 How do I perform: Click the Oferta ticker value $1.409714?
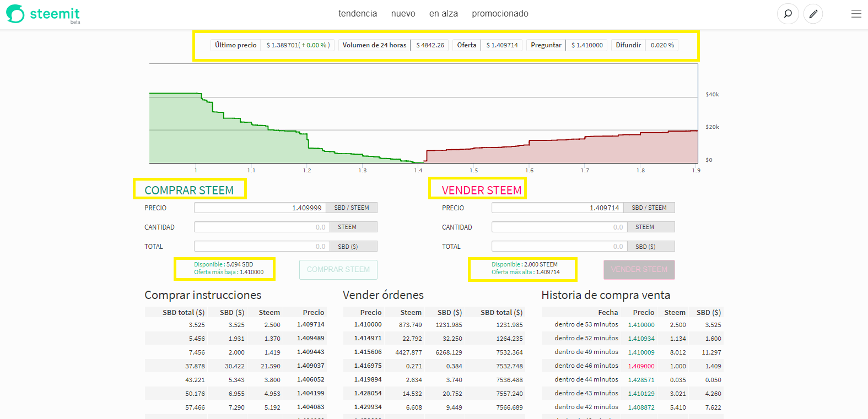click(x=502, y=45)
